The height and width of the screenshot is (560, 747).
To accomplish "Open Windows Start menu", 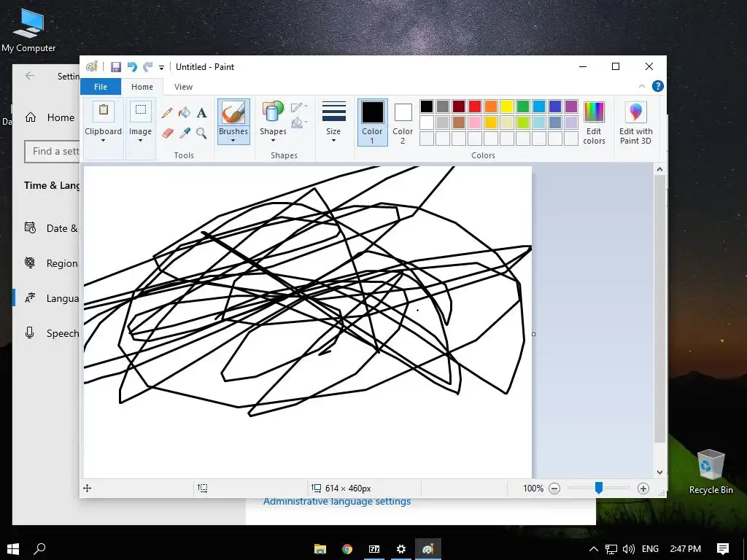I will coord(13,549).
